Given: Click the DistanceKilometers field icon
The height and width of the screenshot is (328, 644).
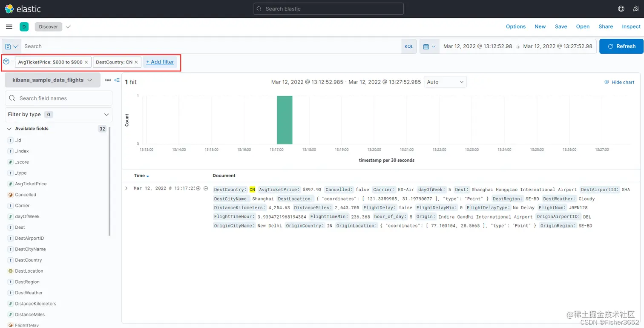Looking at the screenshot, I should click(10, 304).
